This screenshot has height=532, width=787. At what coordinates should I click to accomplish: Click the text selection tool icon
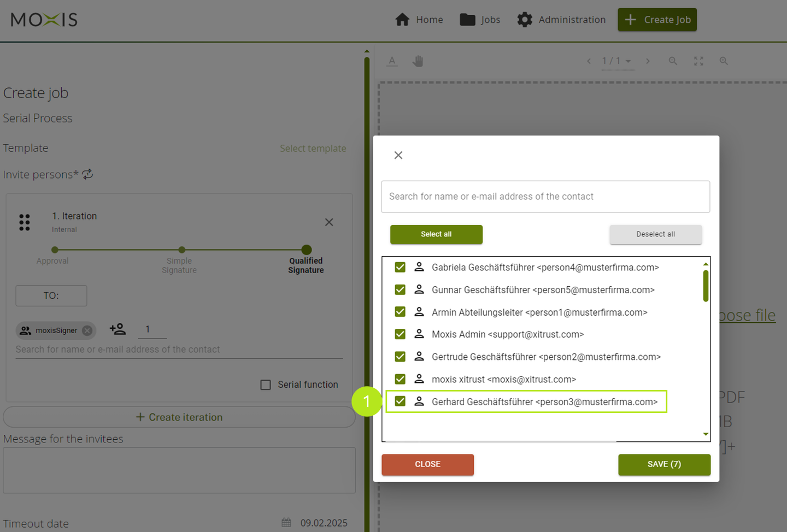392,61
